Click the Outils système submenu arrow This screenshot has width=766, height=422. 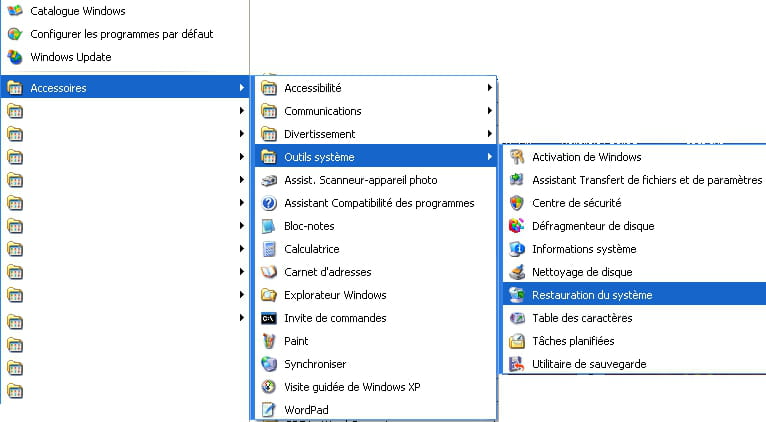click(x=489, y=157)
